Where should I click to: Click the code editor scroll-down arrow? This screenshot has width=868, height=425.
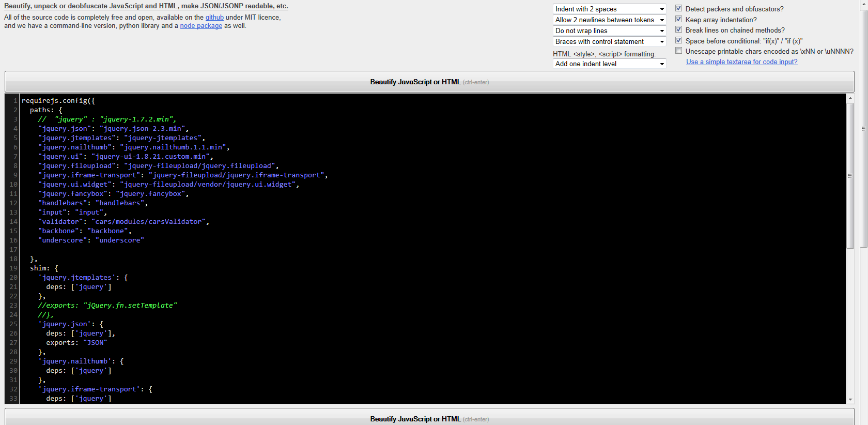pyautogui.click(x=850, y=400)
